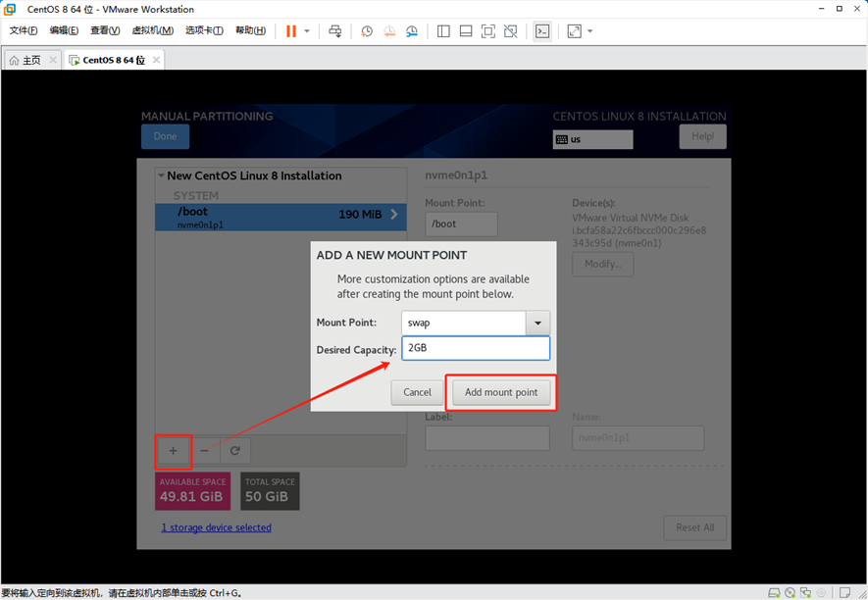
Task: Reload storage configuration refresh icon
Action: pyautogui.click(x=235, y=451)
